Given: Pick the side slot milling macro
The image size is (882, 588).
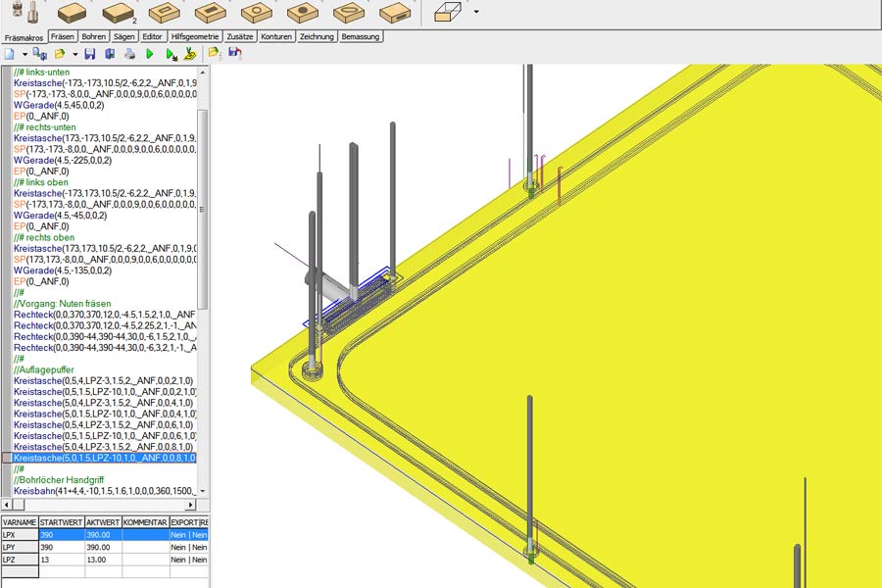Looking at the screenshot, I should [395, 13].
